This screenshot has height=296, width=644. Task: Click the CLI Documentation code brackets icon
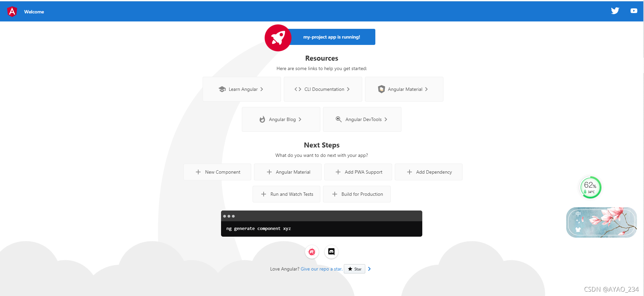point(298,89)
